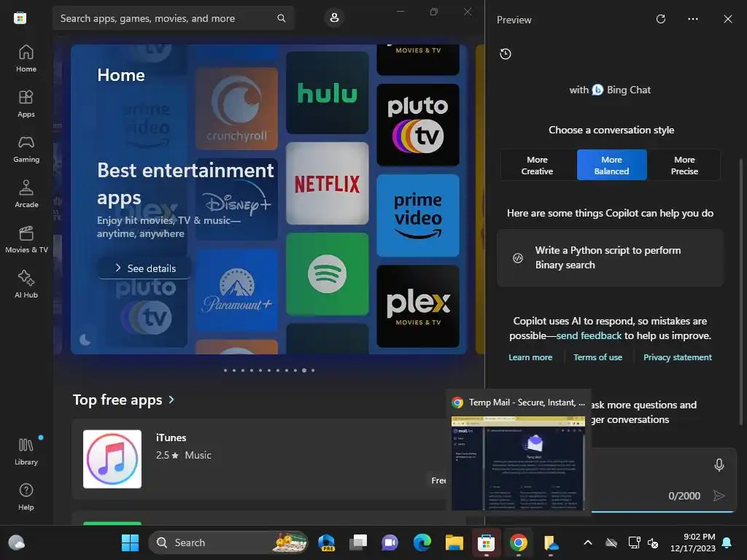
Task: Click the Disney+ tile in banner
Action: (x=237, y=199)
